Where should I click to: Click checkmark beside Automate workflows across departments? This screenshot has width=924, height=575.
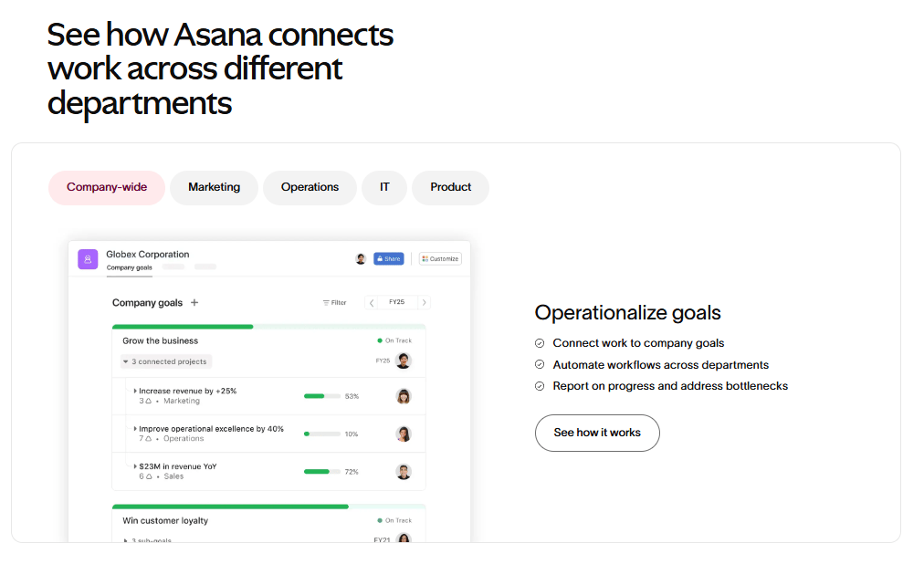click(x=540, y=365)
